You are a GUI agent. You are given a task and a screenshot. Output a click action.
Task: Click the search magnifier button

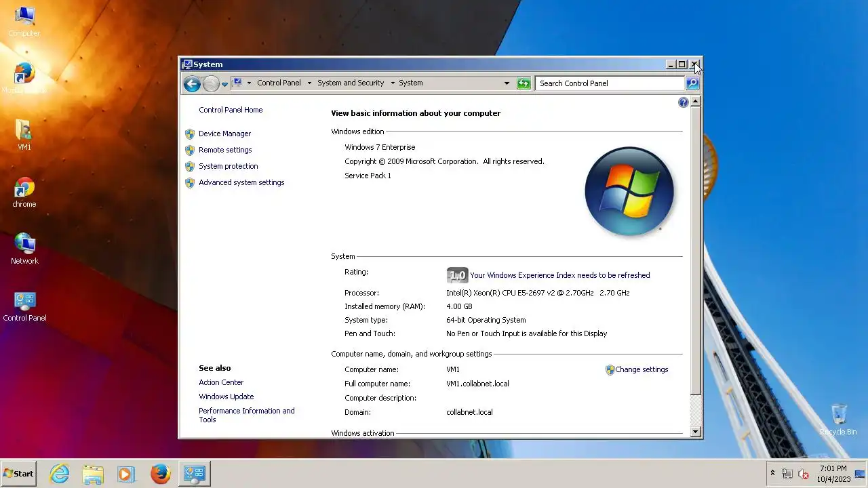pyautogui.click(x=692, y=83)
